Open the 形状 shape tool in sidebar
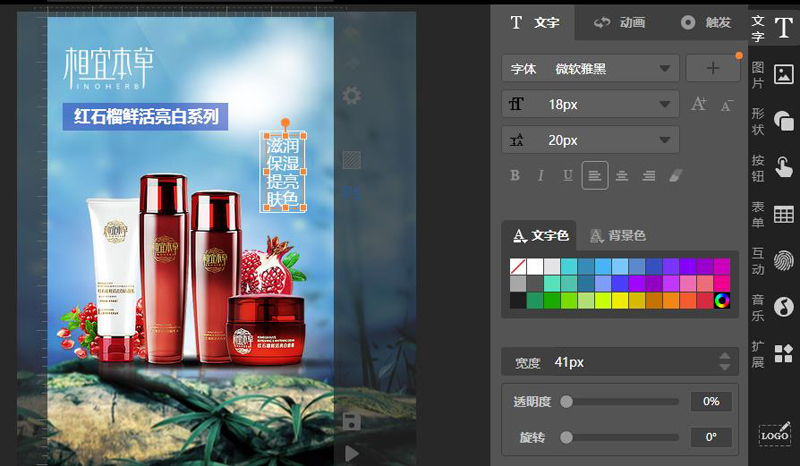The height and width of the screenshot is (466, 800). coord(773,121)
